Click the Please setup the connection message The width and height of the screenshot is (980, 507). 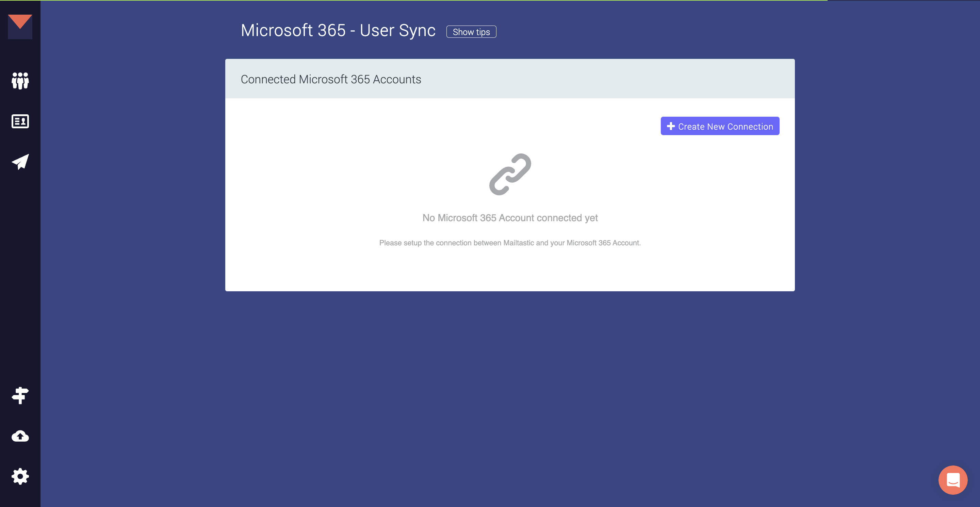[510, 243]
